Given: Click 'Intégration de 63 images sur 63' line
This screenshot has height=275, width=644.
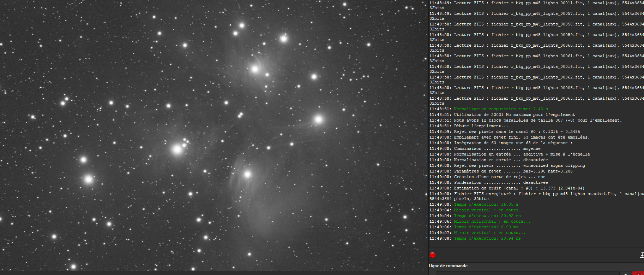Looking at the screenshot, I should [501, 143].
